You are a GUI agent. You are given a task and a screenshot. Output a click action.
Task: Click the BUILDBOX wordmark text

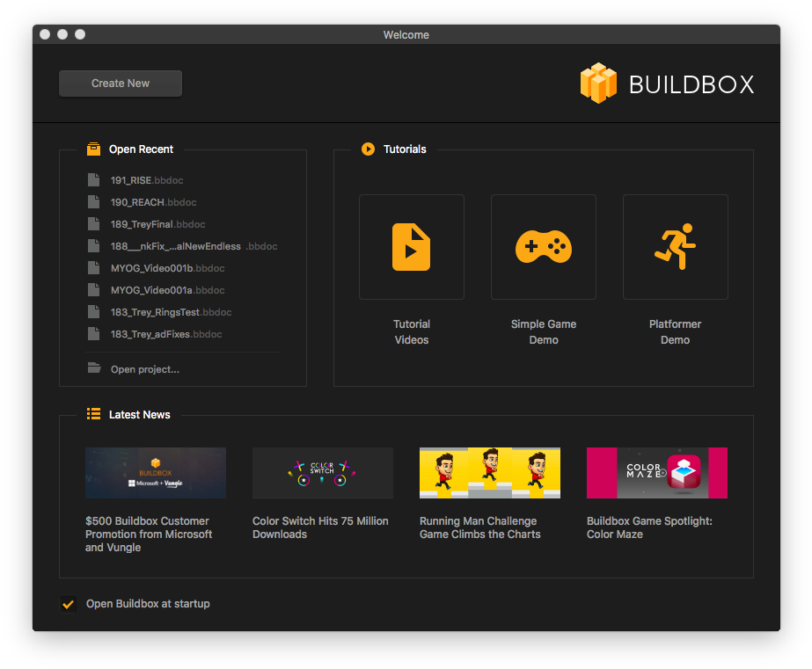point(691,85)
